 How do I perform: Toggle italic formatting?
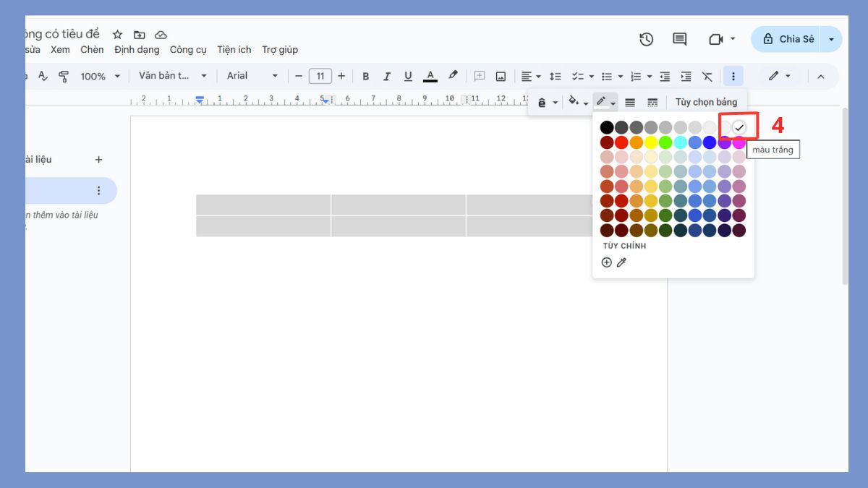click(x=386, y=76)
